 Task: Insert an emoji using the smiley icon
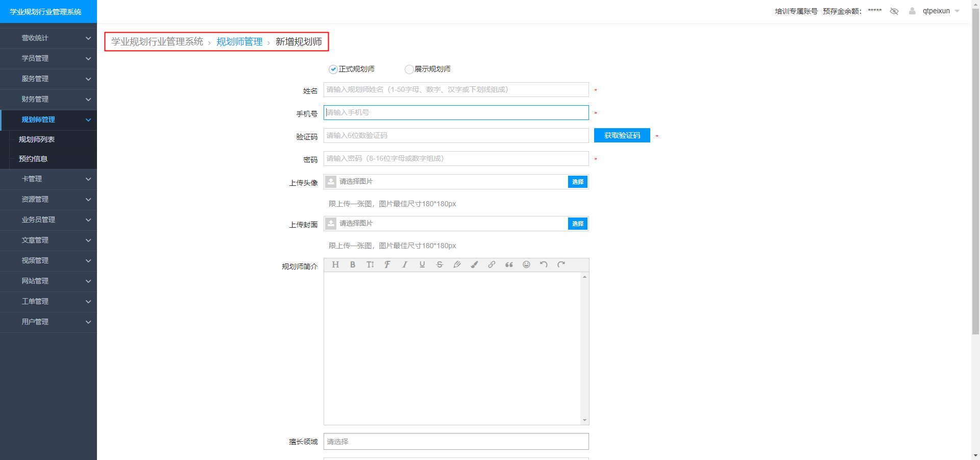coord(526,264)
